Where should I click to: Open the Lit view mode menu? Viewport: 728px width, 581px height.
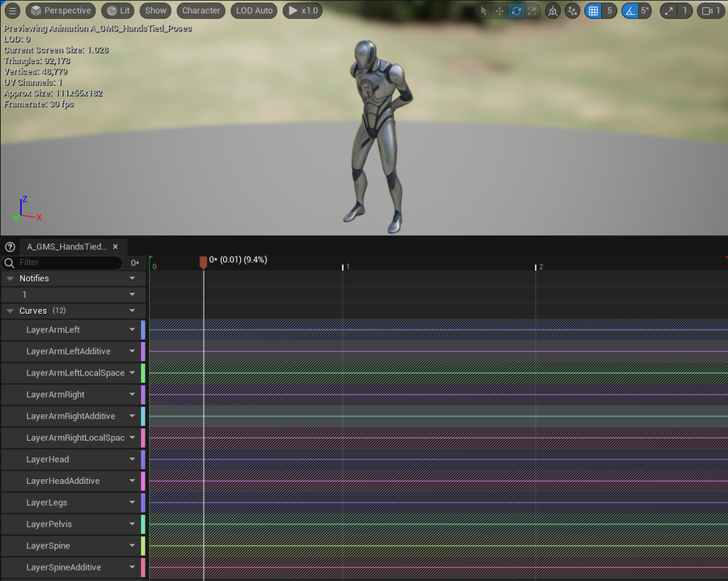tap(119, 11)
